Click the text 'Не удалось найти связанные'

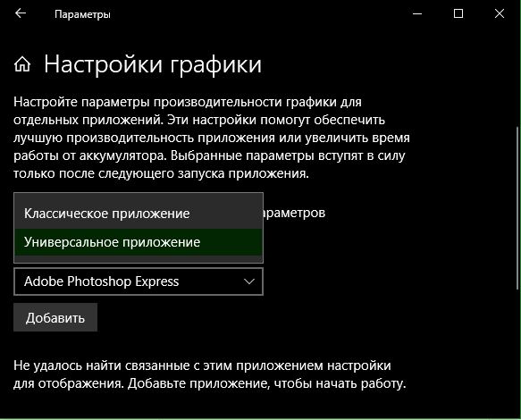102,365
